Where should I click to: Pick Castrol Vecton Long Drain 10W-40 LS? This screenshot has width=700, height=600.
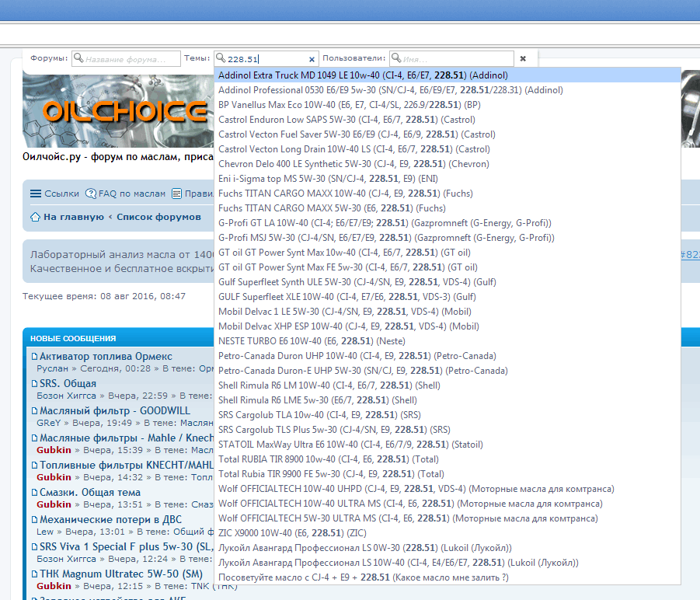tap(448, 148)
